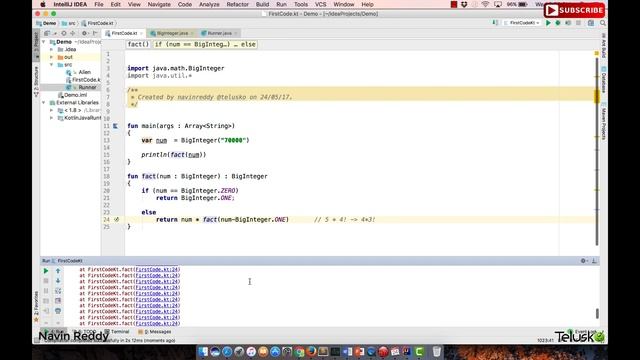Stop the process in Run panel
Screen dimensions: 640x360
[x=46, y=281]
